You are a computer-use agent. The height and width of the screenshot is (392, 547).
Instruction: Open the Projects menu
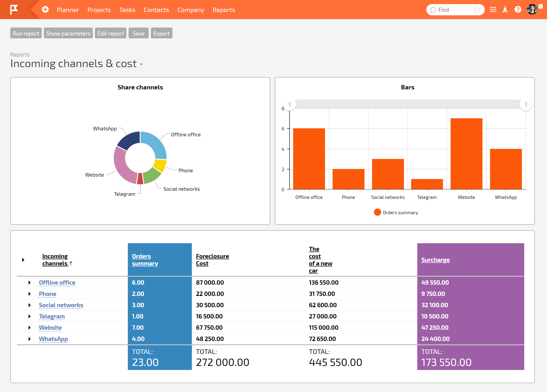99,10
